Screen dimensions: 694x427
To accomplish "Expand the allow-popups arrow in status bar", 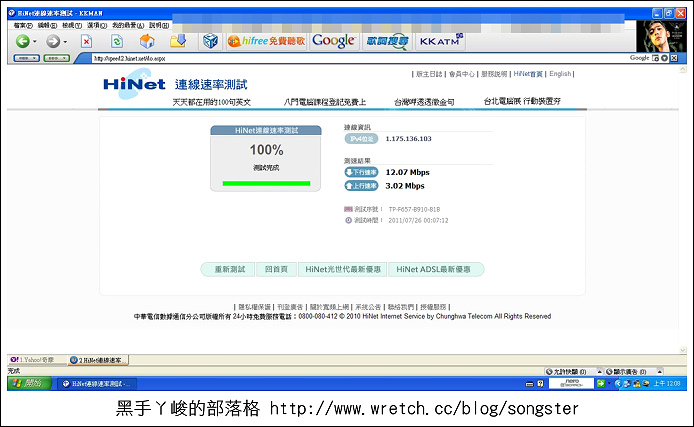I will tap(599, 372).
